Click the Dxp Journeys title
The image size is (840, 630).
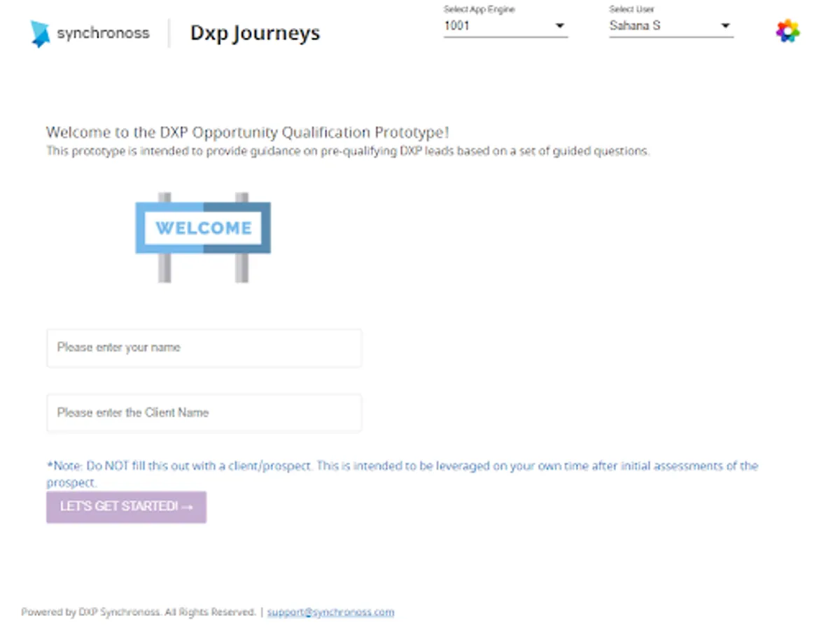[x=255, y=33]
